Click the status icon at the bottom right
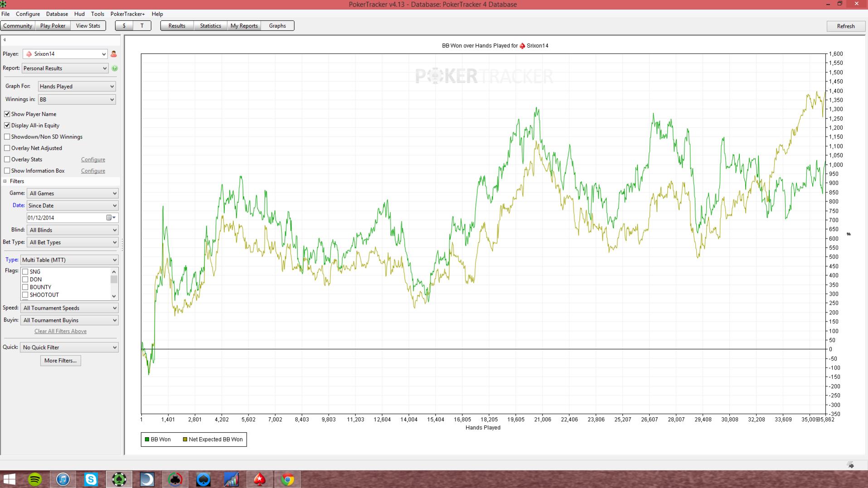Image resolution: width=868 pixels, height=488 pixels. pos(851,465)
